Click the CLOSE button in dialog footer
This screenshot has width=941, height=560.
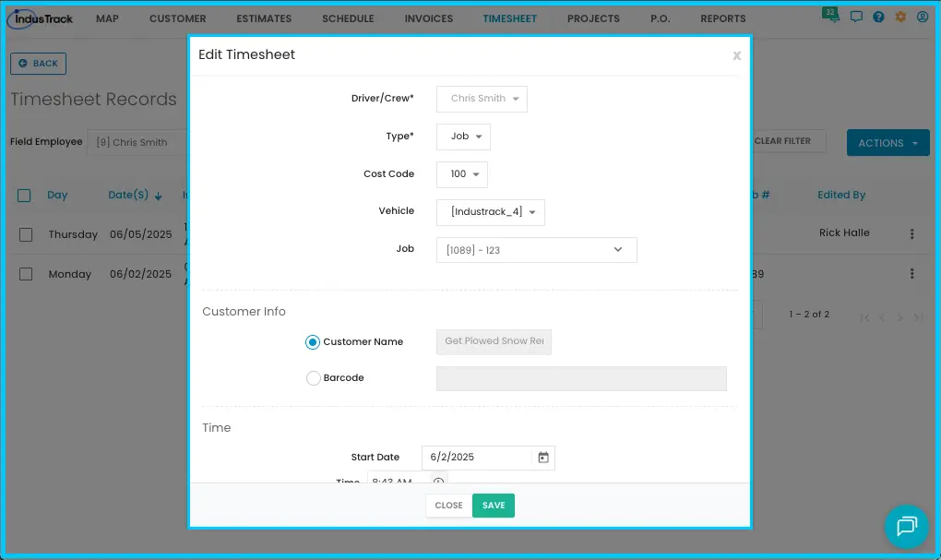[449, 506]
